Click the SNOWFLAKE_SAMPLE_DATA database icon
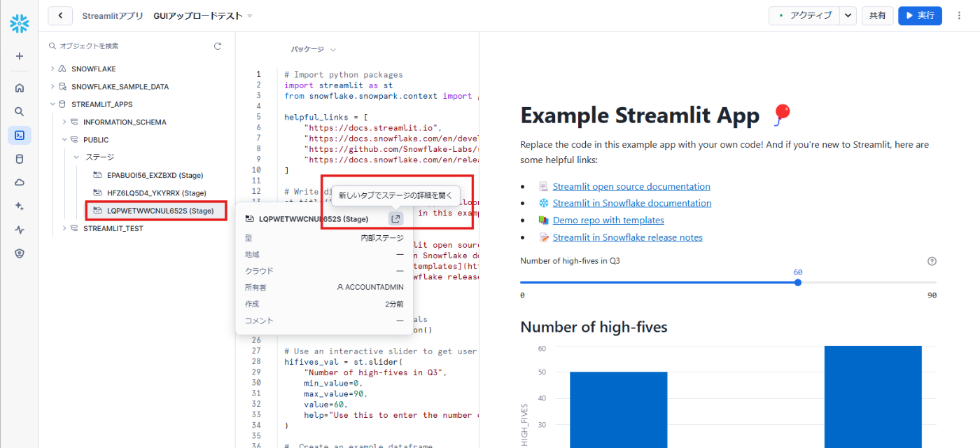Screen dimensions: 980x448 (62, 87)
